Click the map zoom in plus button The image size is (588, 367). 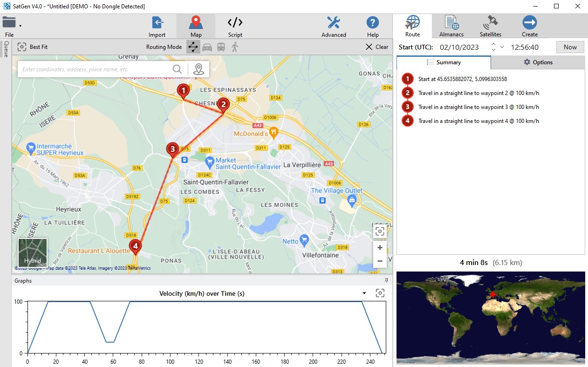tap(380, 248)
